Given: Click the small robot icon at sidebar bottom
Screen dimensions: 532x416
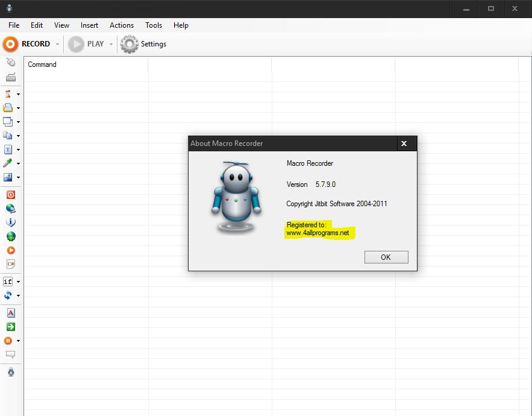Looking at the screenshot, I should (11, 372).
